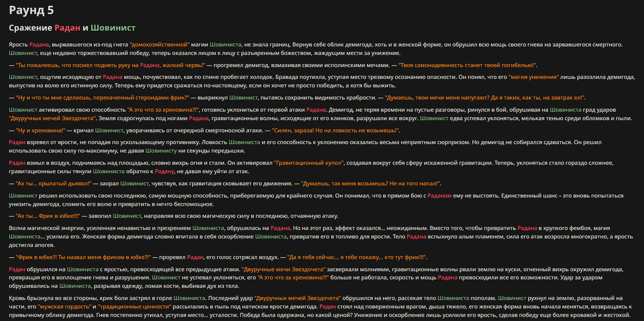Click red "Радан" before "обрушился на"
The height and width of the screenshot is (321, 644).
pos(17,269)
